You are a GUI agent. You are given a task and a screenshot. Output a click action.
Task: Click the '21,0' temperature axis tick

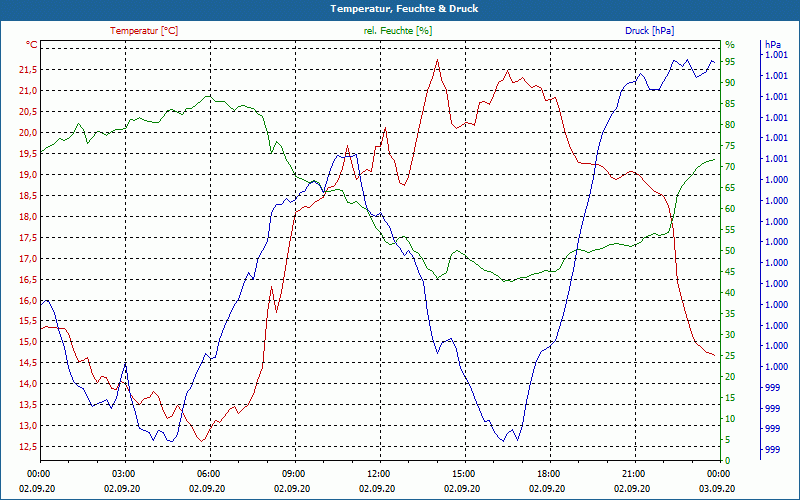pos(28,91)
